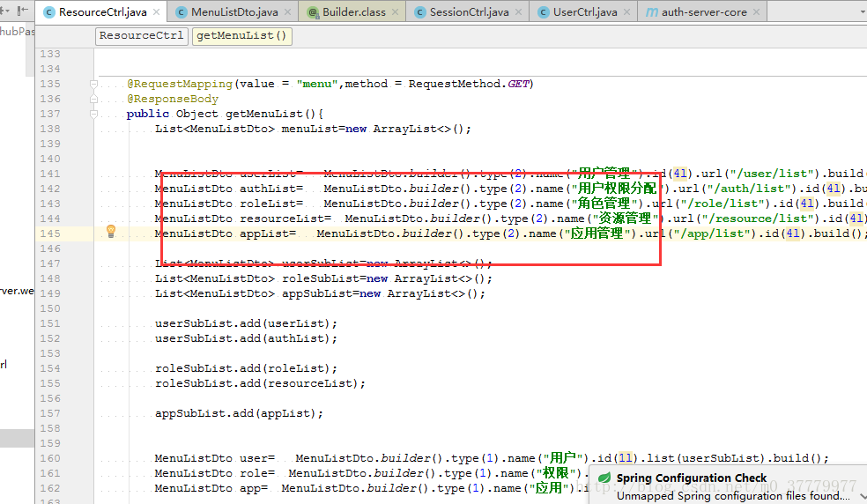
Task: Click 'Unmapped Spring configuration files found' text
Action: pyautogui.click(x=733, y=496)
